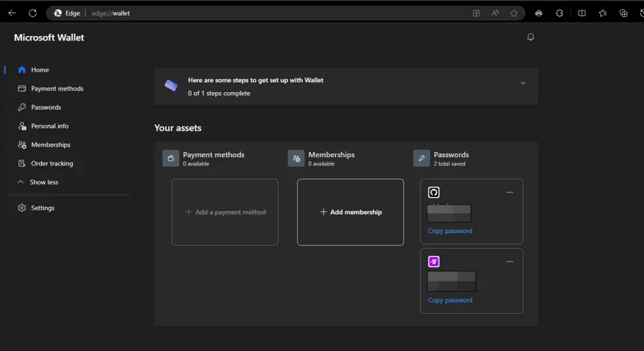The width and height of the screenshot is (644, 351).
Task: Click the 'Your assets' heading
Action: pos(178,128)
